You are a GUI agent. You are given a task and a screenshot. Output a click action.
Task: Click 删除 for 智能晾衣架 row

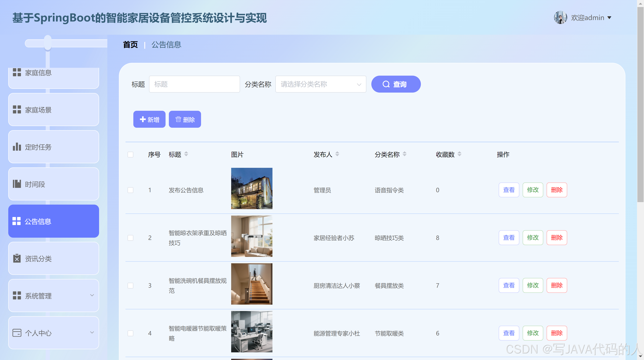[557, 238]
